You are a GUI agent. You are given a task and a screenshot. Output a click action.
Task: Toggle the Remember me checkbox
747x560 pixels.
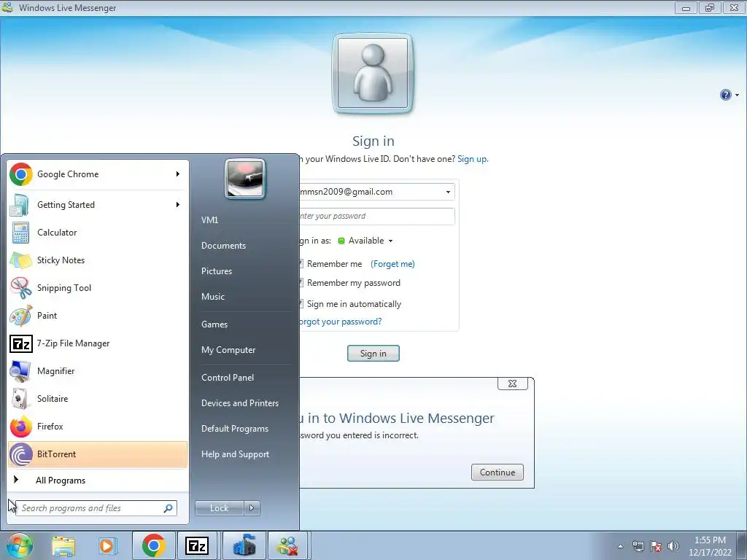300,264
